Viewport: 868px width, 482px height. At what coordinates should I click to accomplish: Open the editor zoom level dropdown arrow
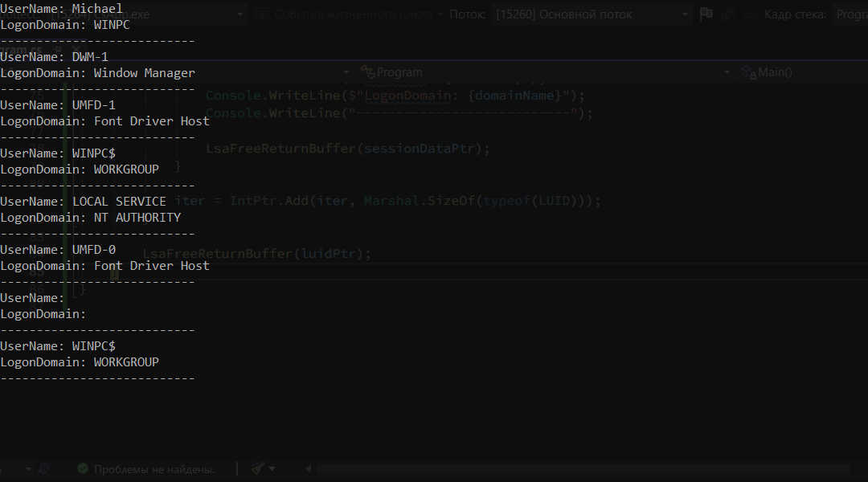point(28,469)
